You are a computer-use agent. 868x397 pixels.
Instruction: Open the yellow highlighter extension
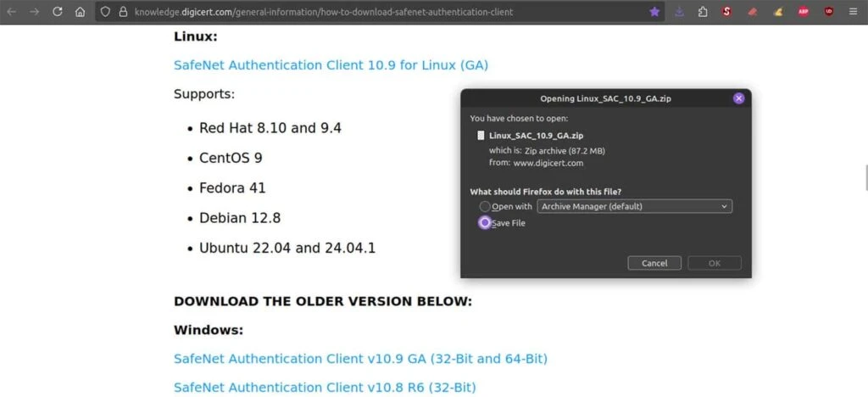(x=778, y=12)
